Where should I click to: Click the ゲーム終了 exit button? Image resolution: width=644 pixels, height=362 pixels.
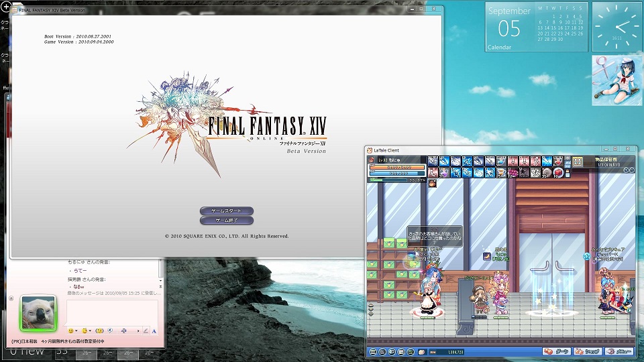(226, 221)
